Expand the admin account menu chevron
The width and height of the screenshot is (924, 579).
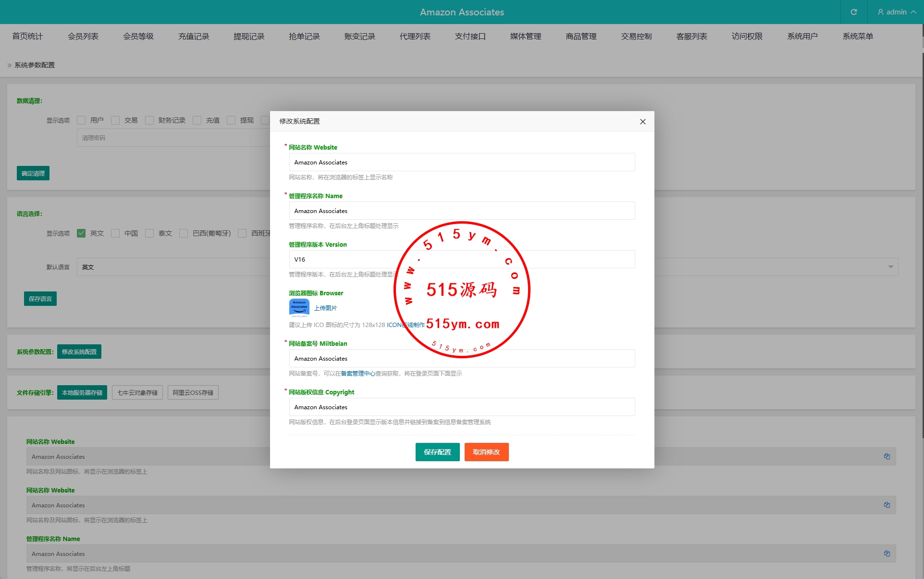pyautogui.click(x=913, y=12)
